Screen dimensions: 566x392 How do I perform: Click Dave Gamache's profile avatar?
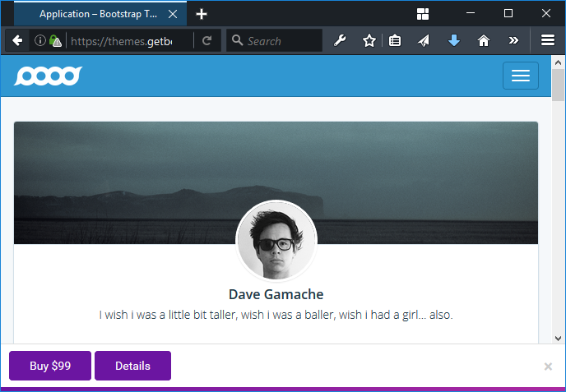(x=276, y=241)
